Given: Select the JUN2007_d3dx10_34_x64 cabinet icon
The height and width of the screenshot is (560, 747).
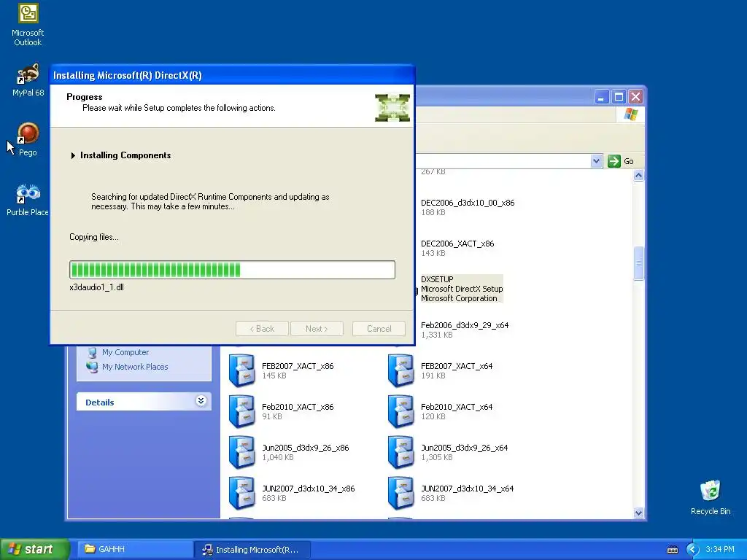Looking at the screenshot, I should (x=400, y=493).
